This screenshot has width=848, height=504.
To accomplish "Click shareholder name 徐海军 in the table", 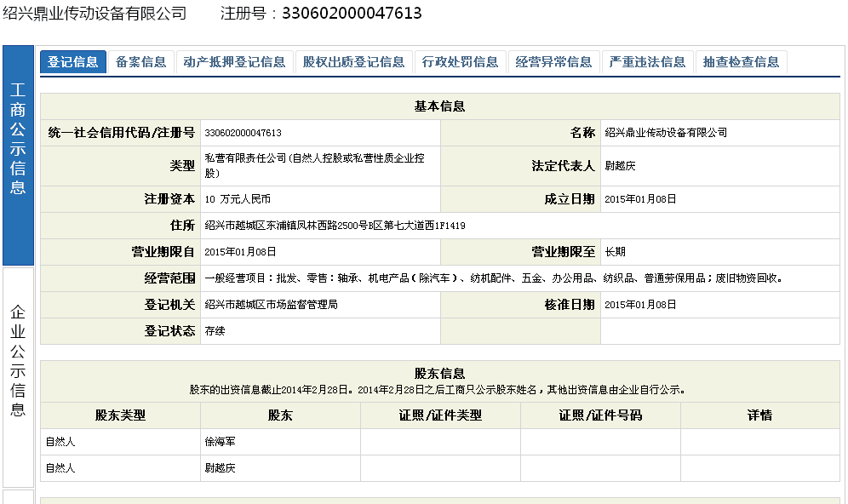I will tap(220, 443).
